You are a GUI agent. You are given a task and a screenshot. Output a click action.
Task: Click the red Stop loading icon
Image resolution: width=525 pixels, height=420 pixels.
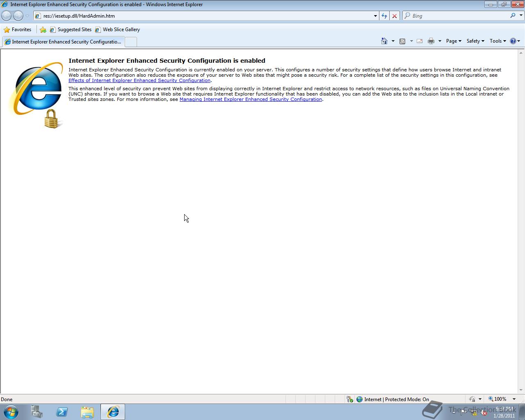point(395,16)
